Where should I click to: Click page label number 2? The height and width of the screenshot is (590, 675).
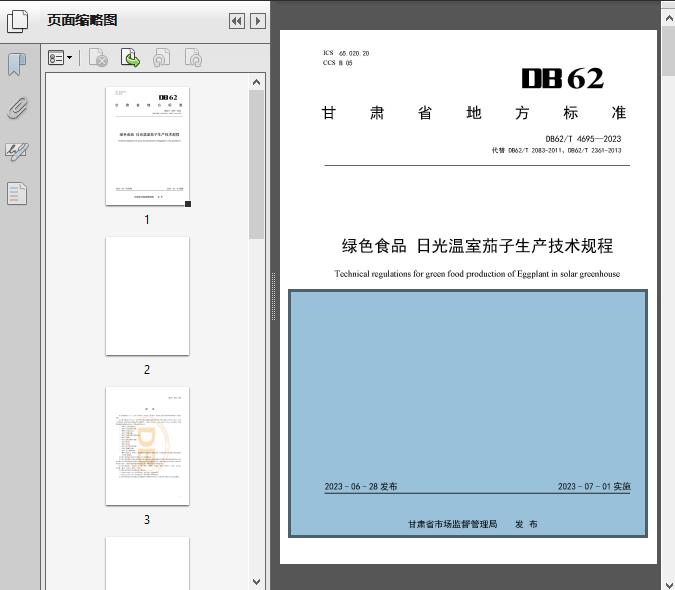[147, 370]
